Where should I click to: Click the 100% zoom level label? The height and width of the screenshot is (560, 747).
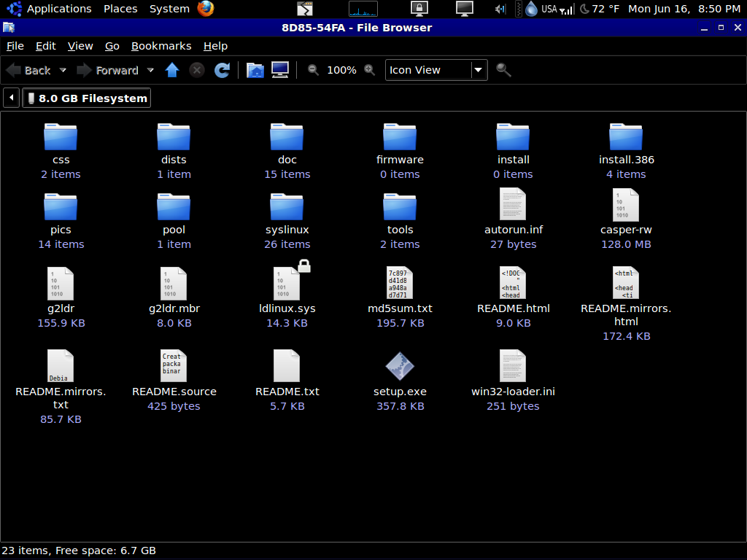[341, 70]
